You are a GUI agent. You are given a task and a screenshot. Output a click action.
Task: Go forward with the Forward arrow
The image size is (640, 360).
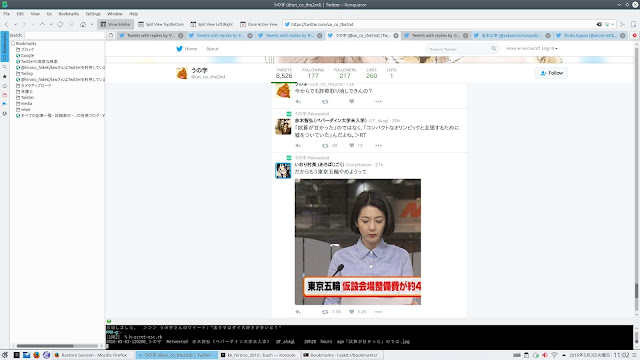[24, 24]
